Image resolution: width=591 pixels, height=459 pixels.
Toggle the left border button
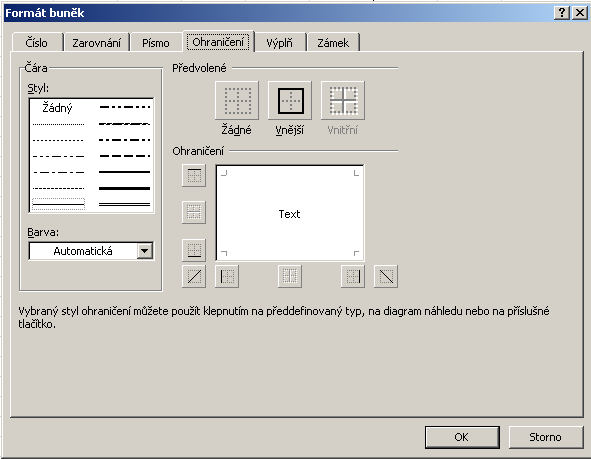click(x=227, y=276)
